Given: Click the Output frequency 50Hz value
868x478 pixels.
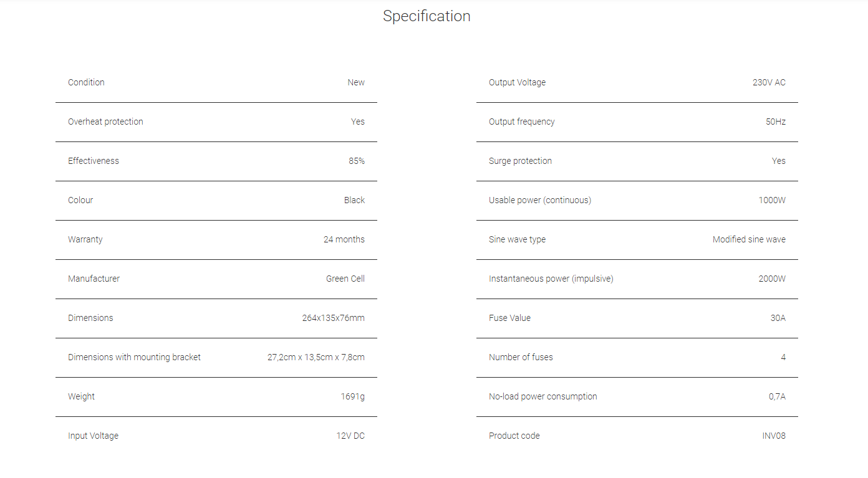Looking at the screenshot, I should [x=775, y=122].
